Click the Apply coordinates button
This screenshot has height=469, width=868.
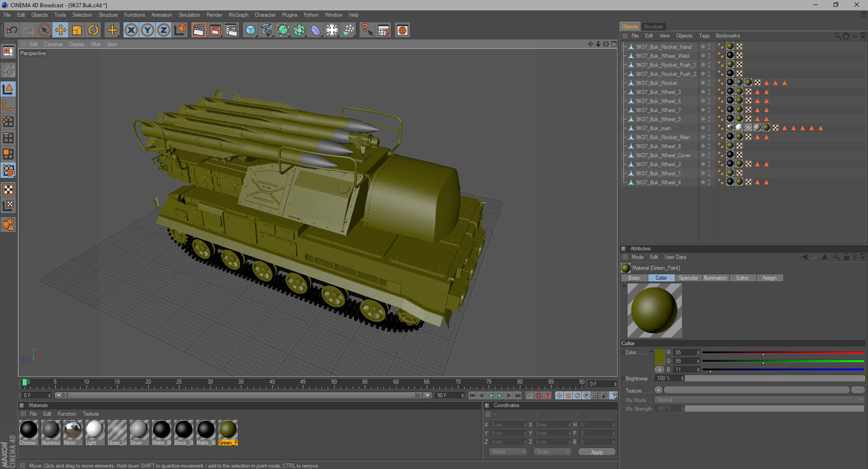(x=597, y=452)
